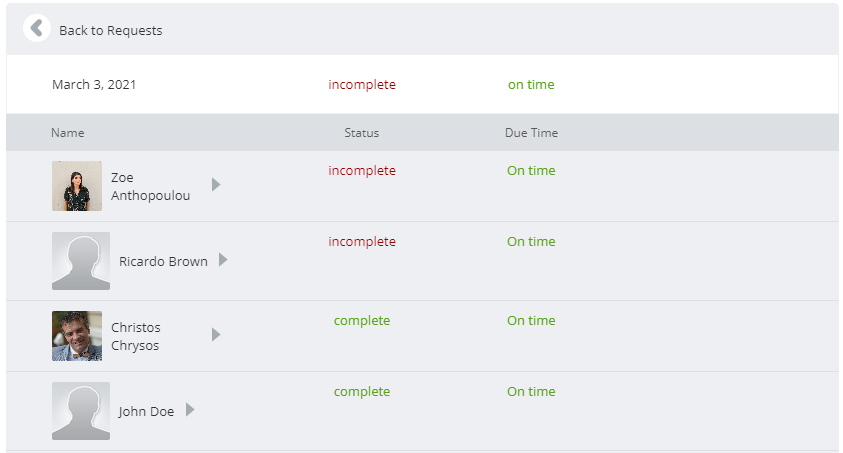843x453 pixels.
Task: Click the March 3, 2021 date
Action: pyautogui.click(x=94, y=84)
